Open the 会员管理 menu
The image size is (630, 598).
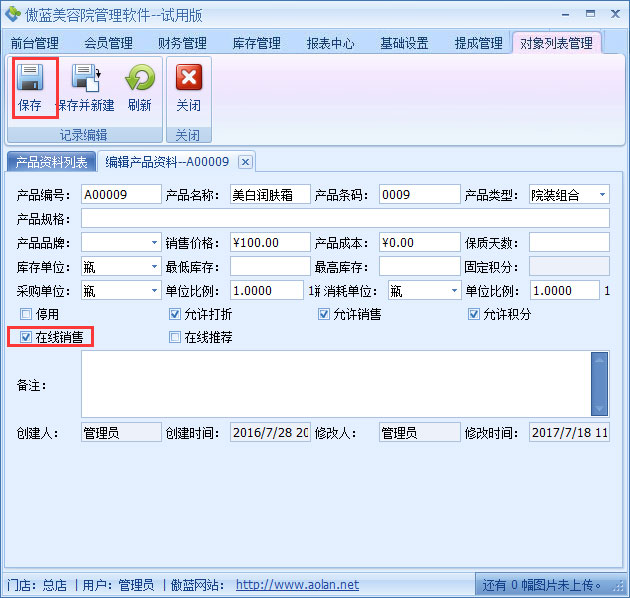pos(108,43)
